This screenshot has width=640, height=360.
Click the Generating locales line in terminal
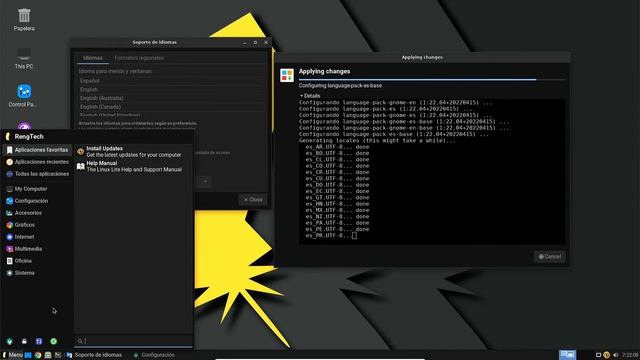point(377,140)
